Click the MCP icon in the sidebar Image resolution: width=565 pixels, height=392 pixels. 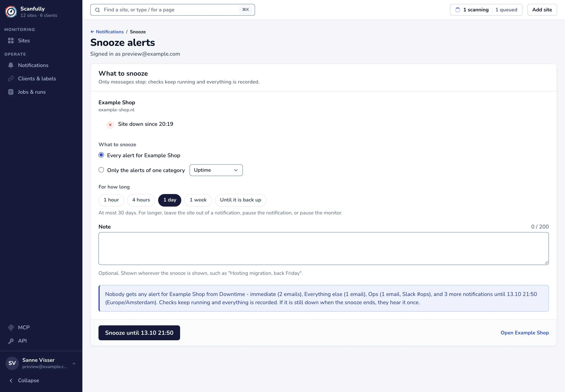click(11, 327)
